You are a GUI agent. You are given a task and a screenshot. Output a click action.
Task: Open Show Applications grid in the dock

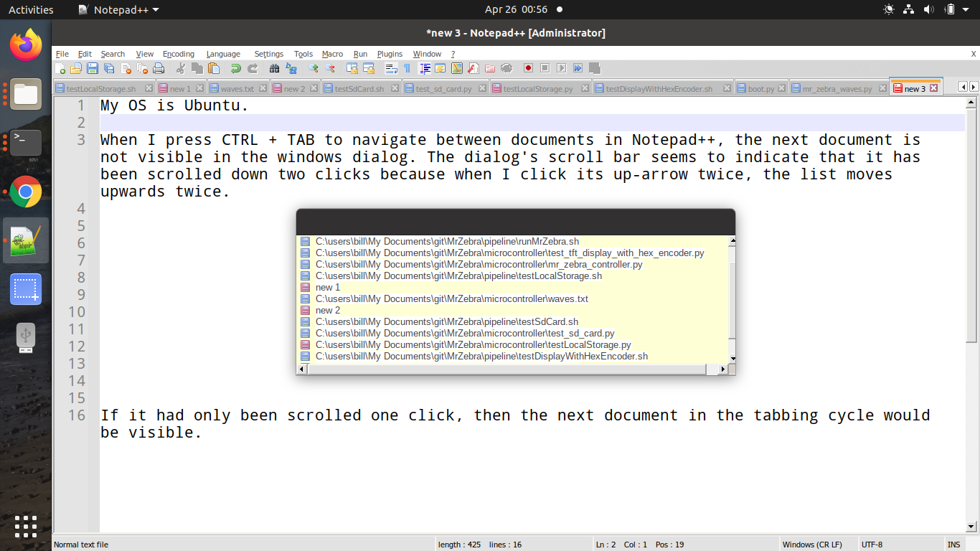pos(26,526)
